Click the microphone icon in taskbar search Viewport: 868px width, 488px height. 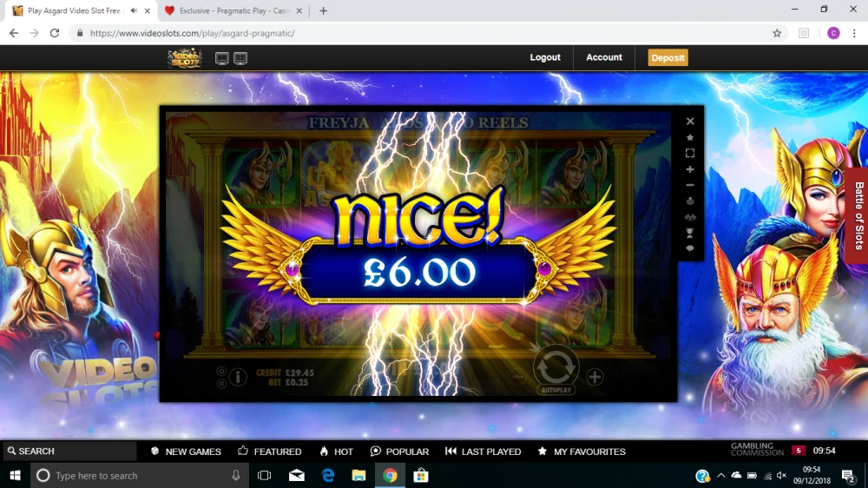pyautogui.click(x=236, y=476)
